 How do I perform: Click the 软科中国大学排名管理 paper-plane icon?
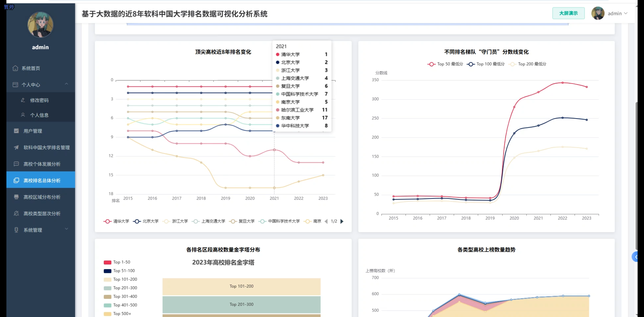(16, 147)
